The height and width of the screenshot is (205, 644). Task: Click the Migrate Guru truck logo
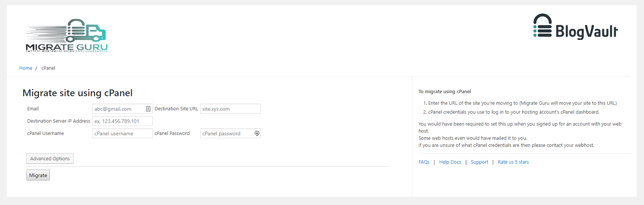[66, 35]
